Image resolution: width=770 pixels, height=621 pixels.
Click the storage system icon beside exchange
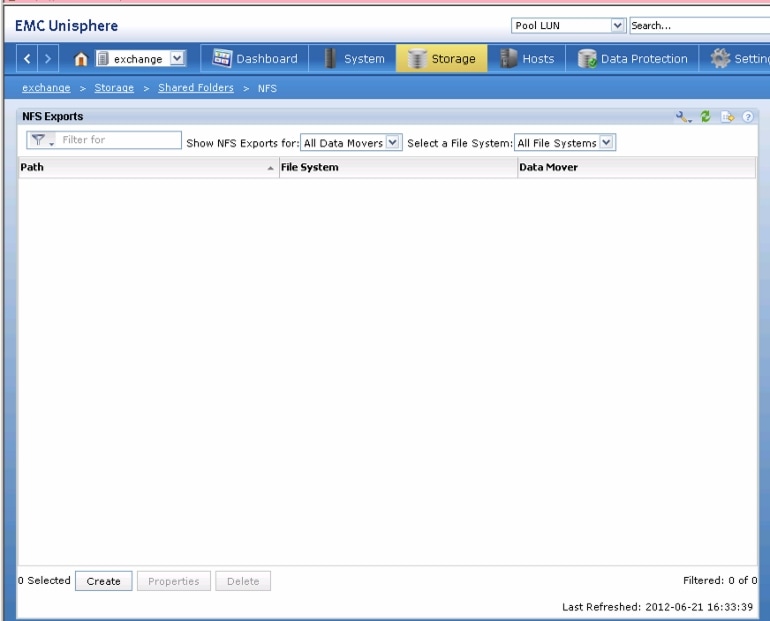102,59
